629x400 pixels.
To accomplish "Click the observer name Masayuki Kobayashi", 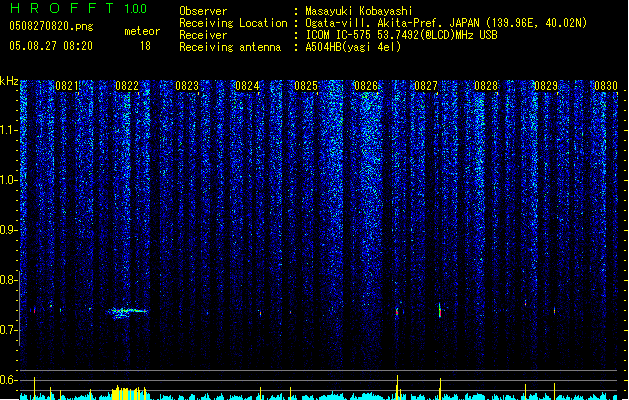I will [359, 11].
